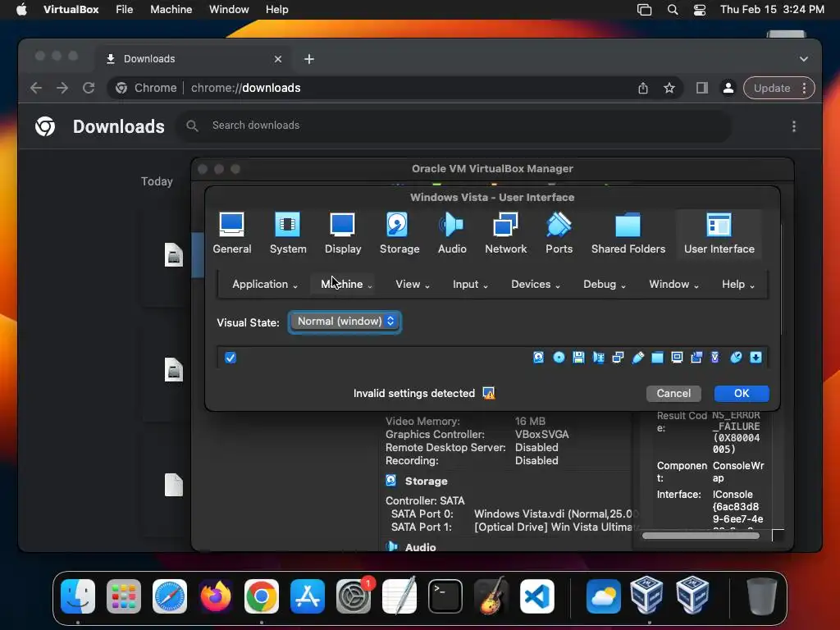This screenshot has width=840, height=630.
Task: Open the Window menu in macOS menu bar
Action: click(x=229, y=10)
